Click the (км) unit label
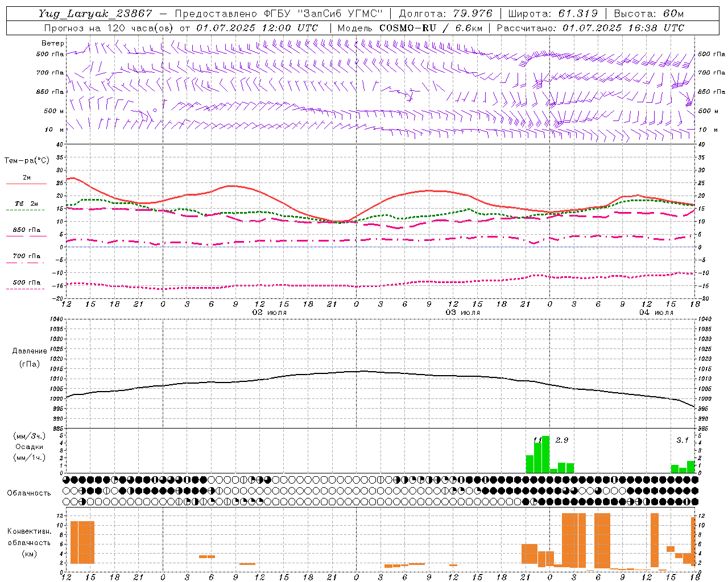 [29, 554]
